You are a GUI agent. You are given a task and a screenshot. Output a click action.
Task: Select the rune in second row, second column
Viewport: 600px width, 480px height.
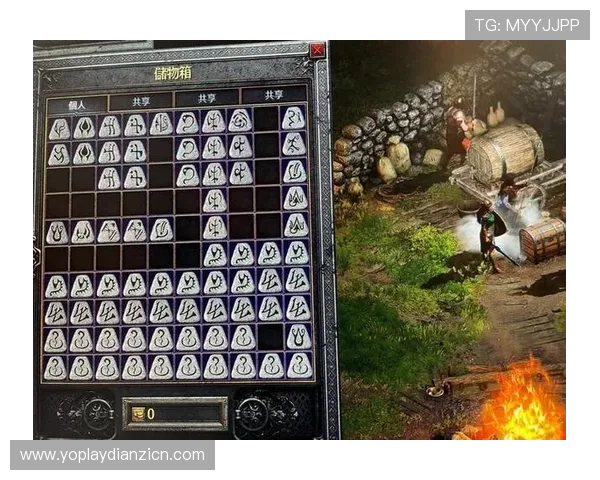(84, 154)
